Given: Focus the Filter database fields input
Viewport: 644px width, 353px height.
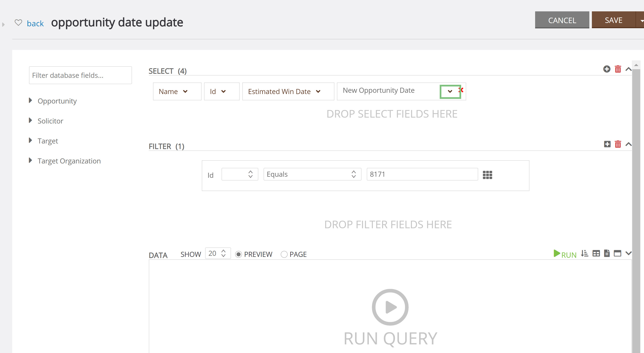Looking at the screenshot, I should (80, 75).
